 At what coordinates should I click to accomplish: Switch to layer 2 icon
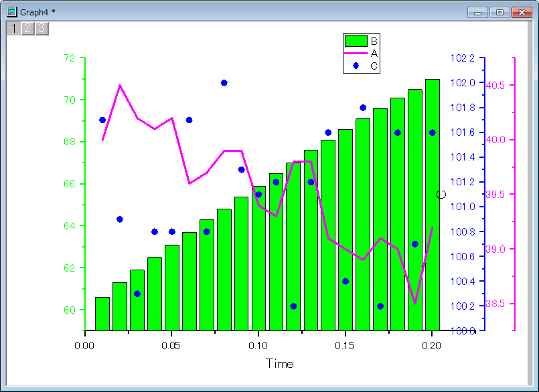pyautogui.click(x=28, y=29)
